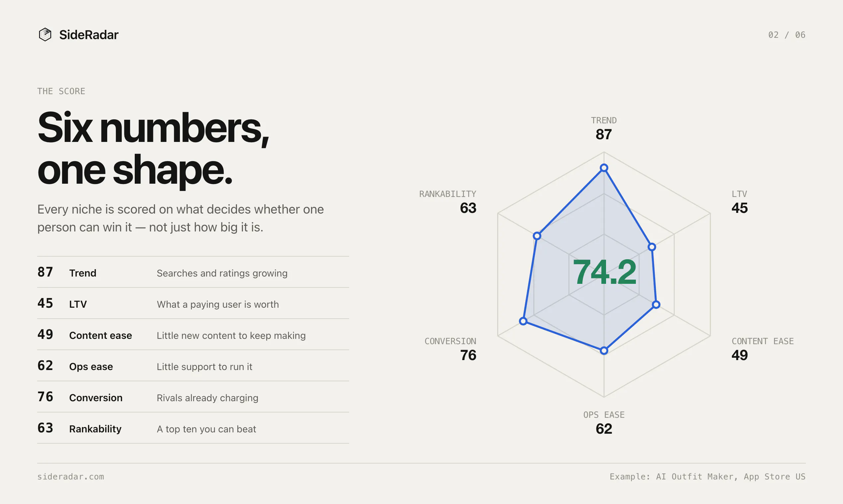Select the Conversion radar data point
The image size is (843, 504).
tap(523, 321)
